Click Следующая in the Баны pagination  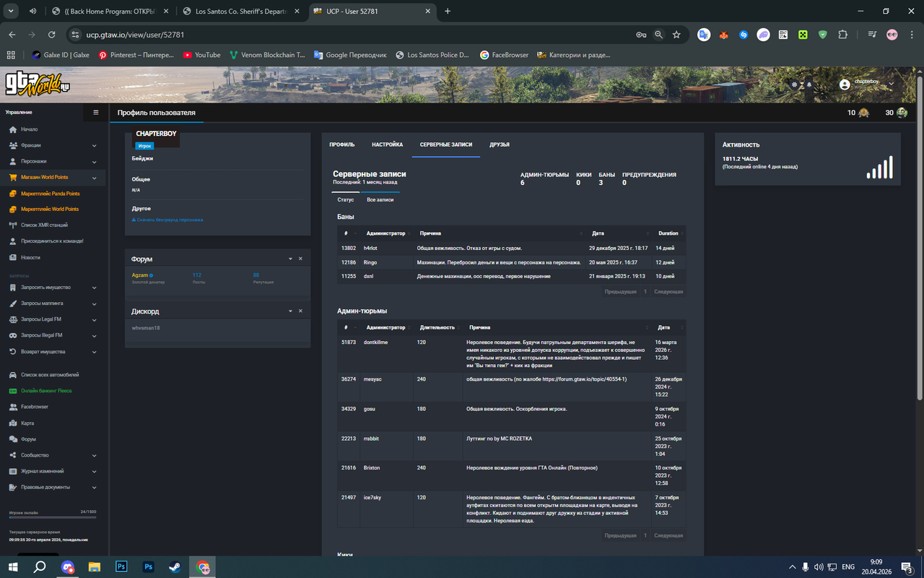tap(668, 292)
